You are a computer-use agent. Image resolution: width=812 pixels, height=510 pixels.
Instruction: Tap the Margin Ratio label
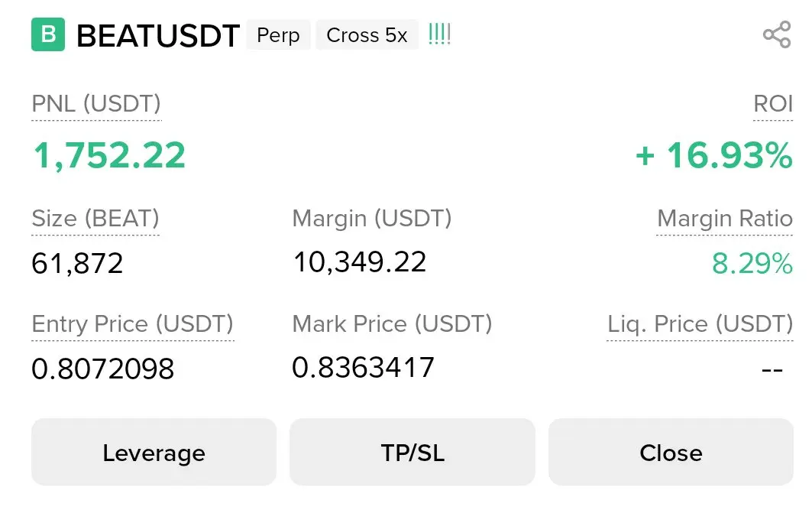(724, 219)
